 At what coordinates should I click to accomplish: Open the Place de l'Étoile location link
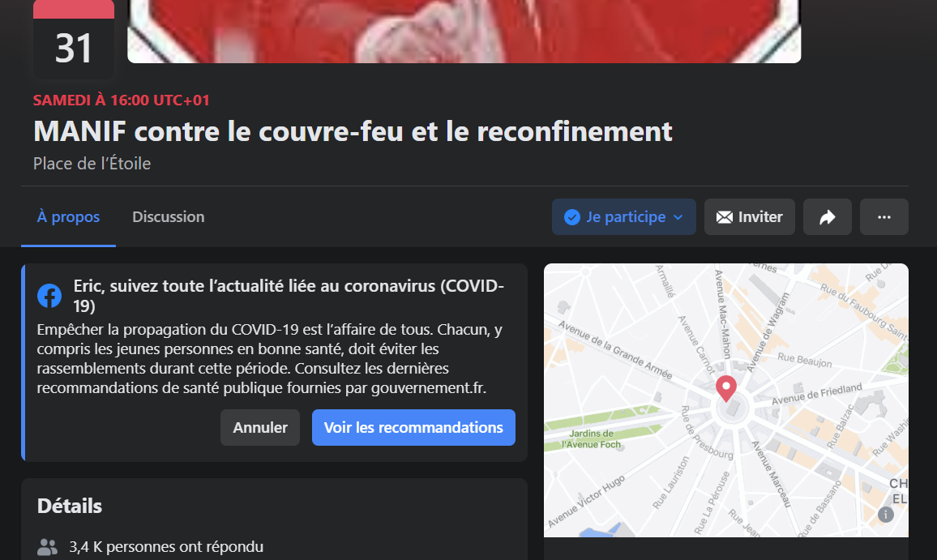click(x=92, y=163)
